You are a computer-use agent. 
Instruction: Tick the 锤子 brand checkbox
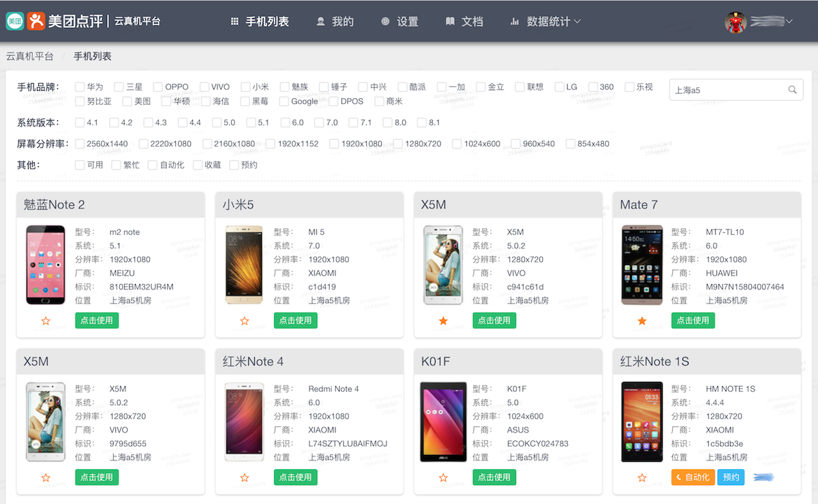(x=324, y=87)
